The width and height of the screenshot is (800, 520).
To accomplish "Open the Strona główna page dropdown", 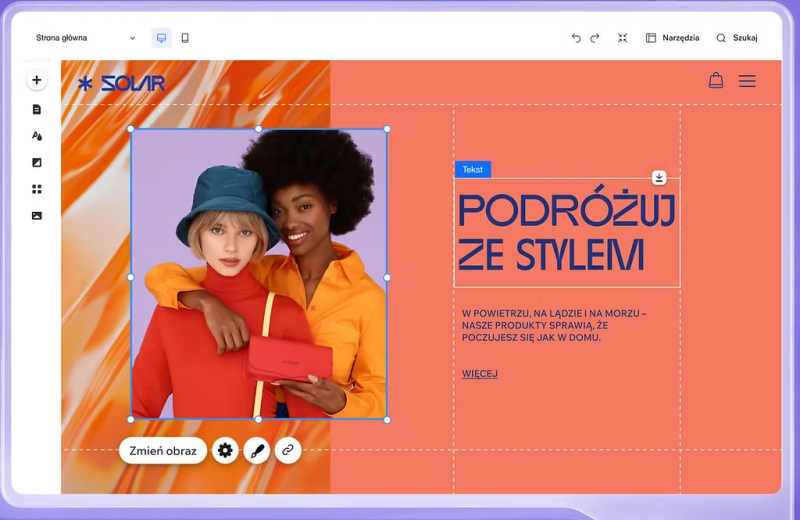I will (x=85, y=38).
